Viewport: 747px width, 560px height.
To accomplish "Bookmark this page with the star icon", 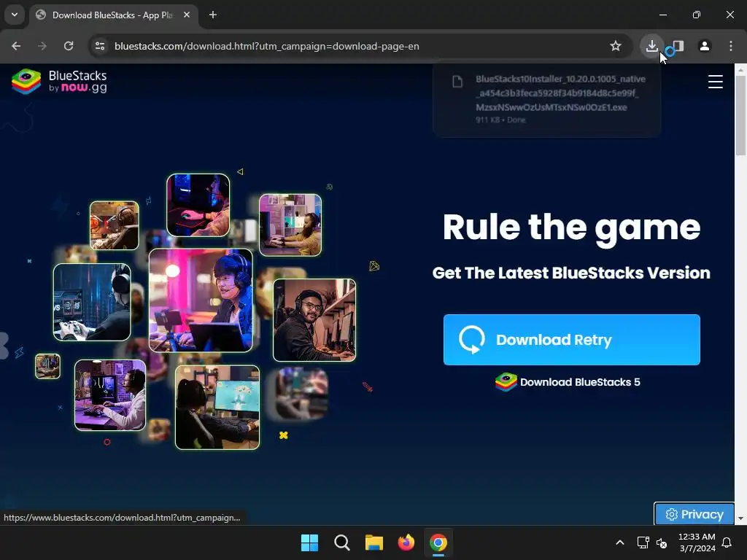I will [x=616, y=46].
